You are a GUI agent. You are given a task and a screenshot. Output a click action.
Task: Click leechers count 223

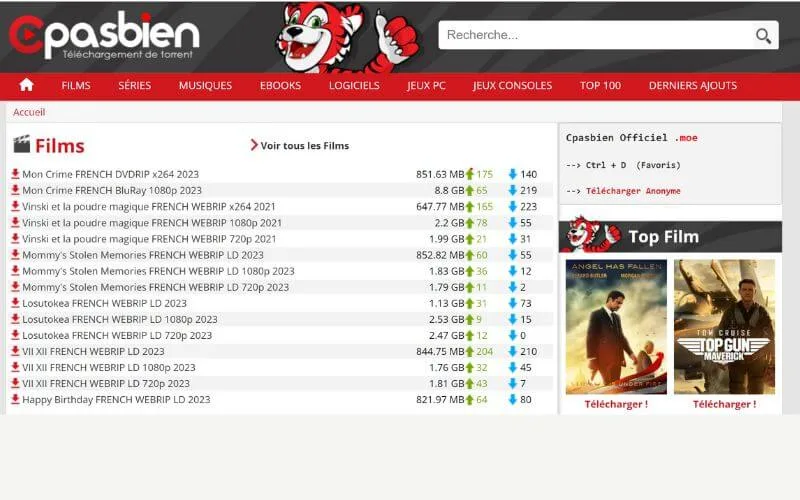coord(529,207)
